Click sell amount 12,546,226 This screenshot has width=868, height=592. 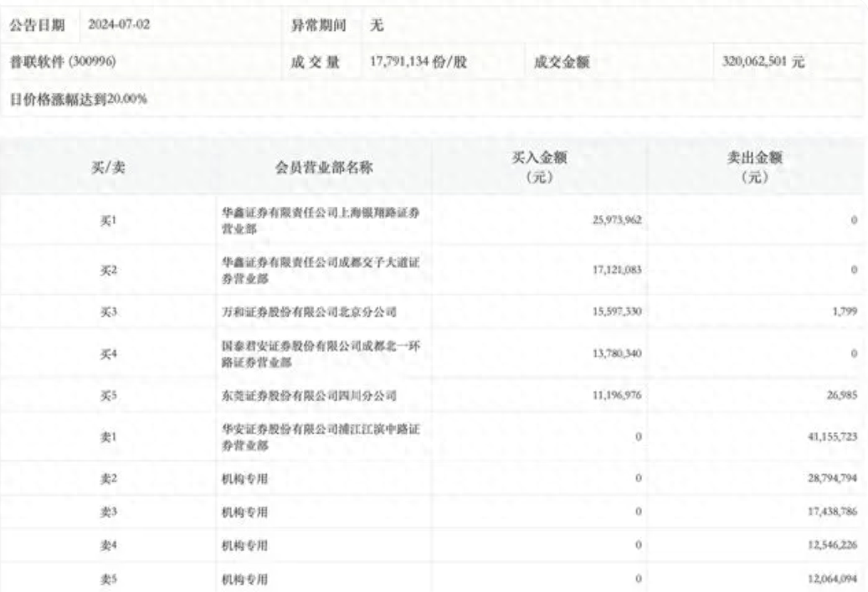833,545
